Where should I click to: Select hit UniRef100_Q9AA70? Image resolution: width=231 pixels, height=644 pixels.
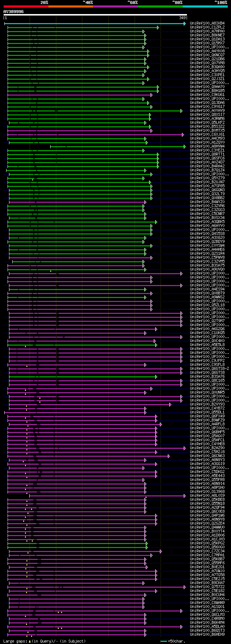(208, 87)
